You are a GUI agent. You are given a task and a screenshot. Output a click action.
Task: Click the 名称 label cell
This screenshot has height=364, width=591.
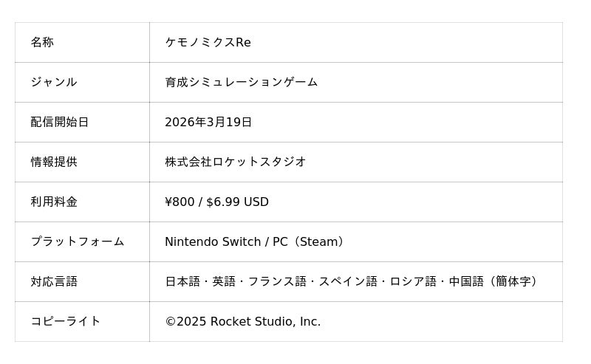pos(42,43)
